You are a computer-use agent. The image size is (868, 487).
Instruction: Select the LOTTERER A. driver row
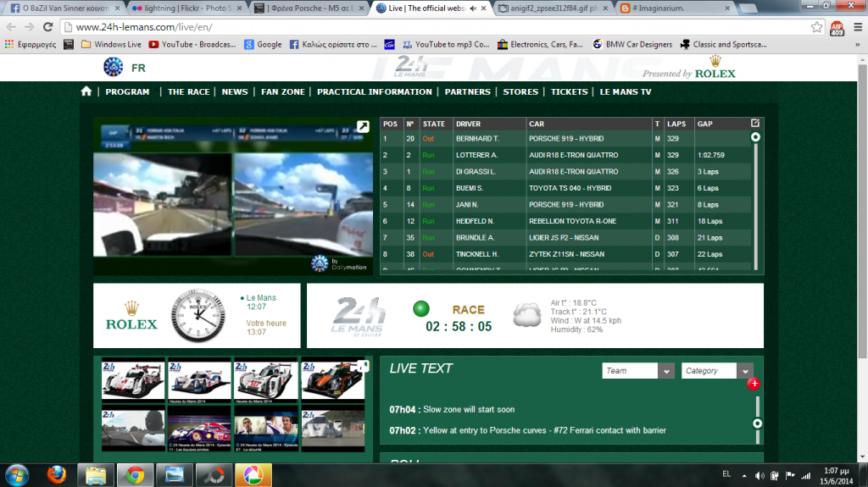(565, 155)
